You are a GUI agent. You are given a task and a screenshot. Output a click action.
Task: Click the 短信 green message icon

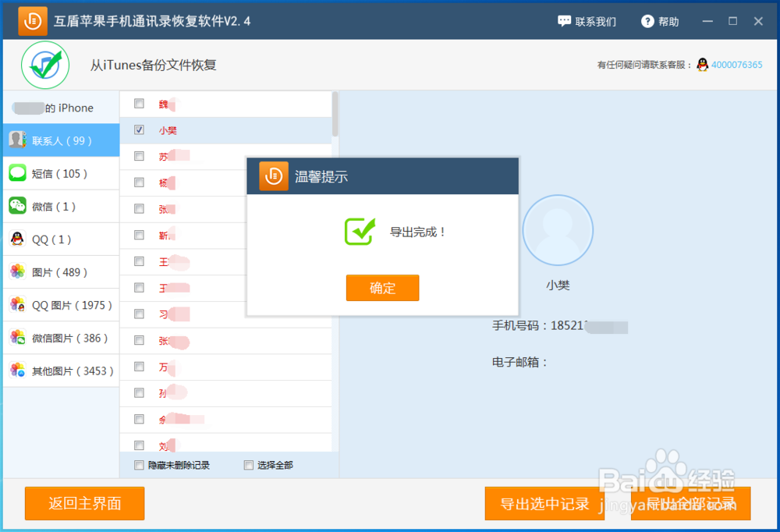tap(17, 172)
